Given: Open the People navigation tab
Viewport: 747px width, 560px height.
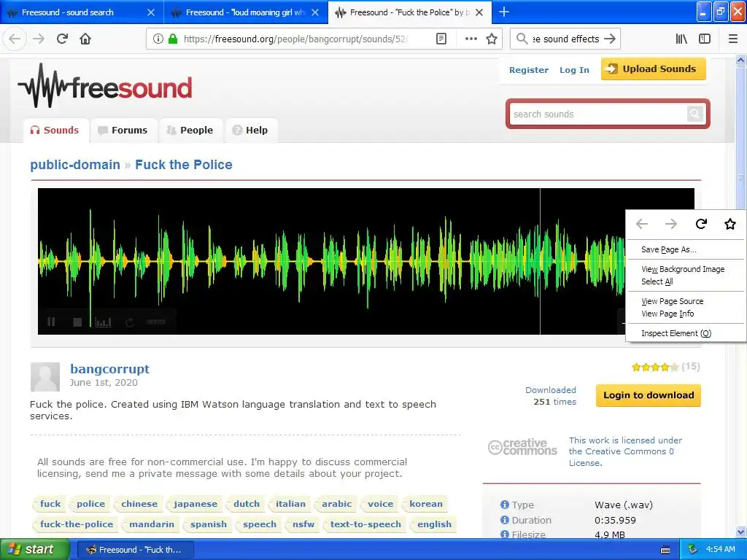Looking at the screenshot, I should click(x=190, y=130).
